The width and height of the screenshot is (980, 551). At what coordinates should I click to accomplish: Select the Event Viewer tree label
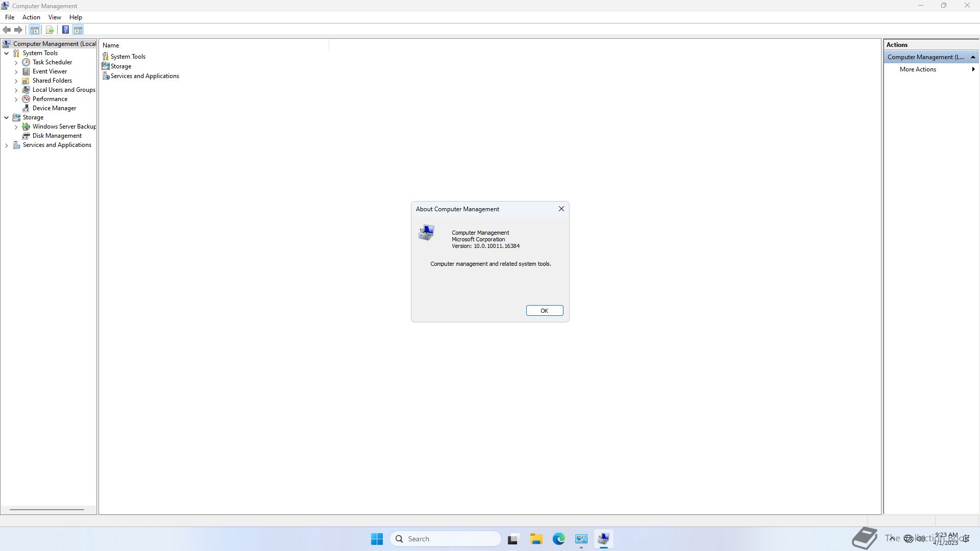(x=50, y=71)
